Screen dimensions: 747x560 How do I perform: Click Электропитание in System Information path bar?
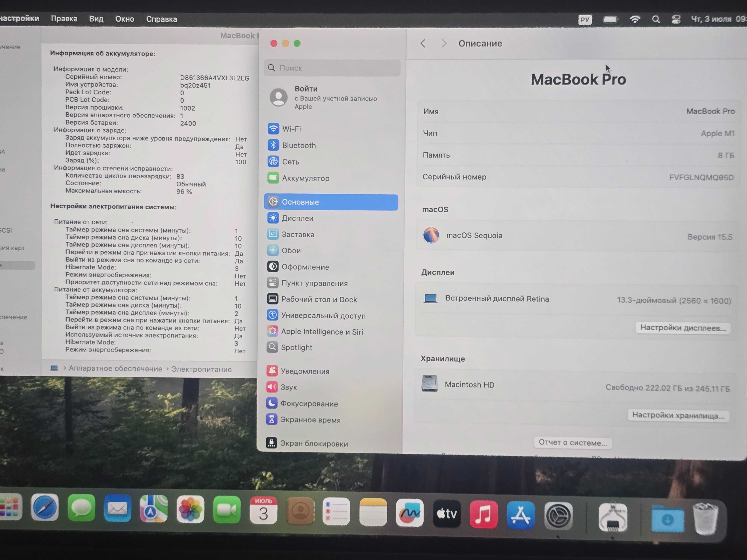coord(202,369)
